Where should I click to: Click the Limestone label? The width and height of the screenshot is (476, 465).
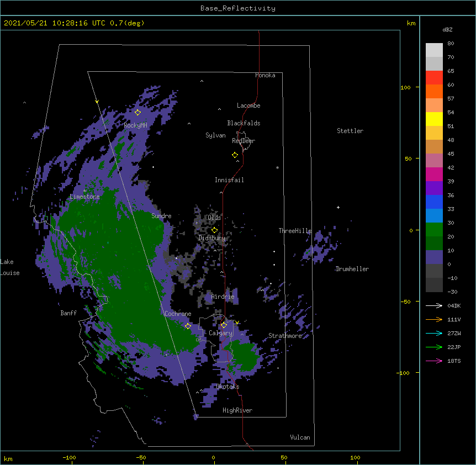[84, 197]
